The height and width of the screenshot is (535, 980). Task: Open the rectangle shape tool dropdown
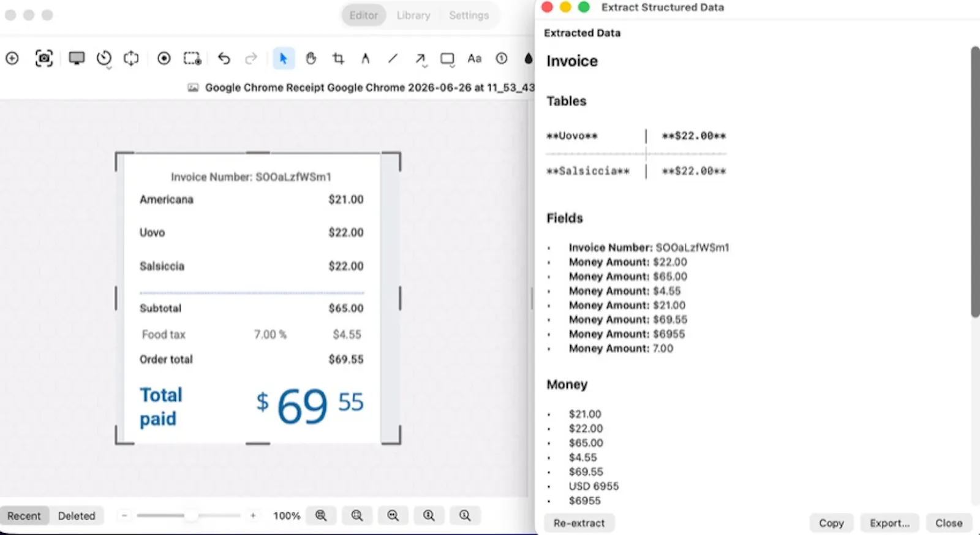click(448, 59)
